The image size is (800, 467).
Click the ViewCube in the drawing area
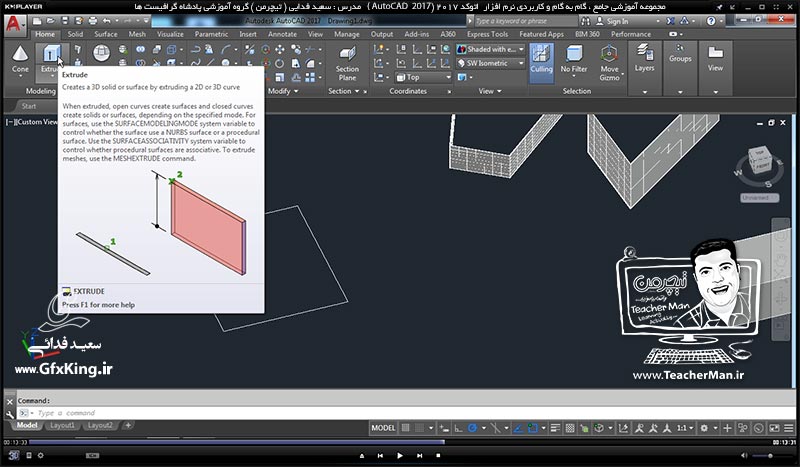point(760,162)
